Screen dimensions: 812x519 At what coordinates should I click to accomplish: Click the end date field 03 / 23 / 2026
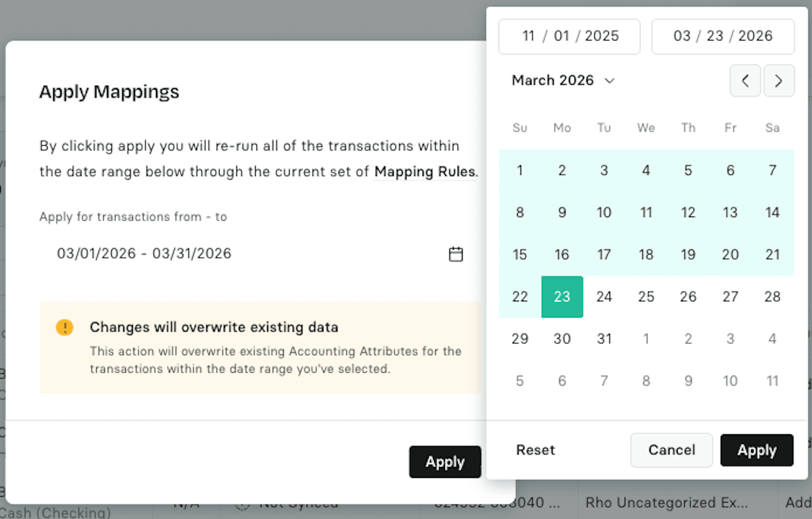click(x=723, y=36)
